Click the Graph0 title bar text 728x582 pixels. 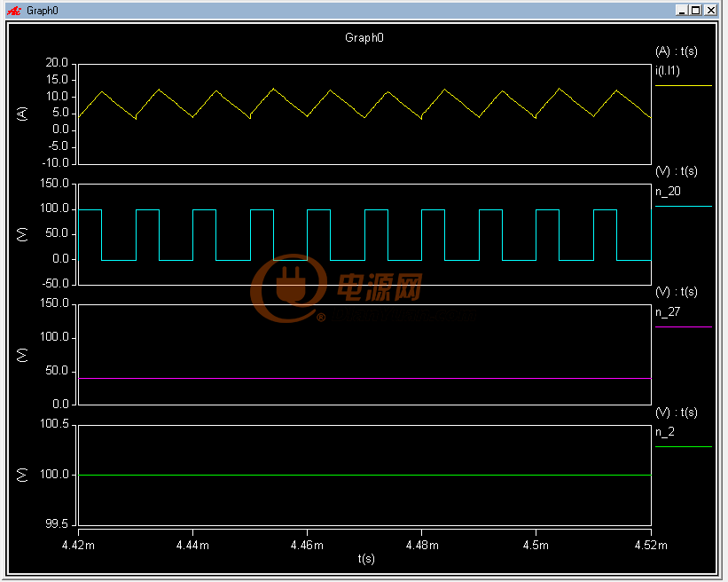point(43,11)
